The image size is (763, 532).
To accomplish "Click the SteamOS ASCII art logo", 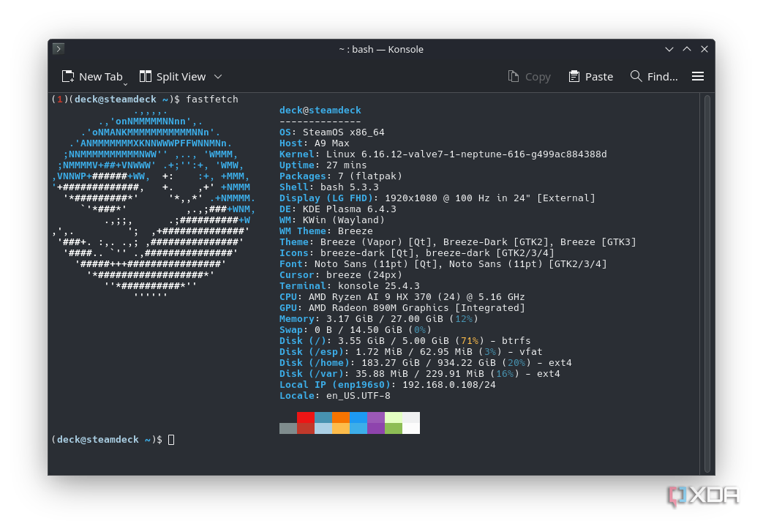I will click(x=154, y=203).
